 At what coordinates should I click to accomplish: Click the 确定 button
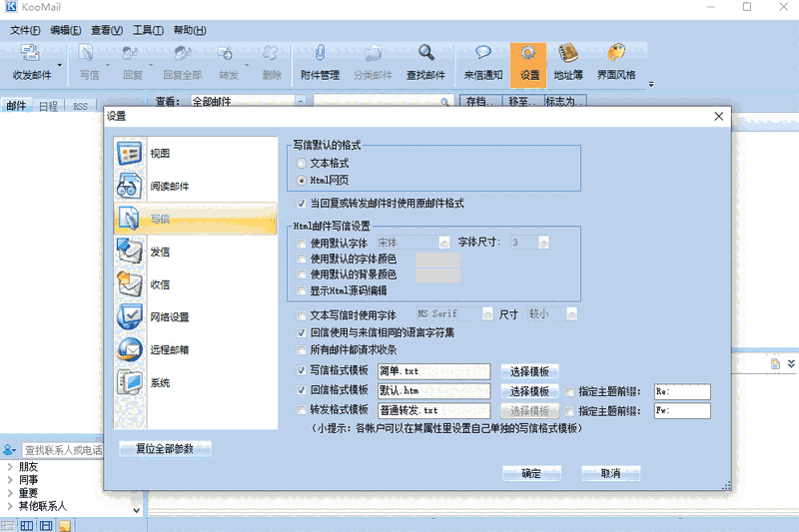click(531, 474)
